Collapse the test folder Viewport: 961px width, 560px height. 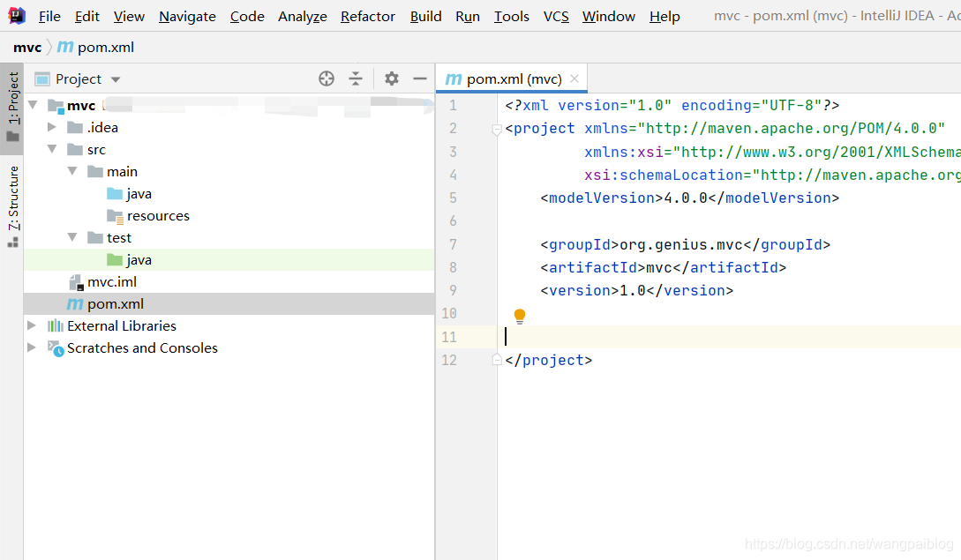[x=72, y=237]
